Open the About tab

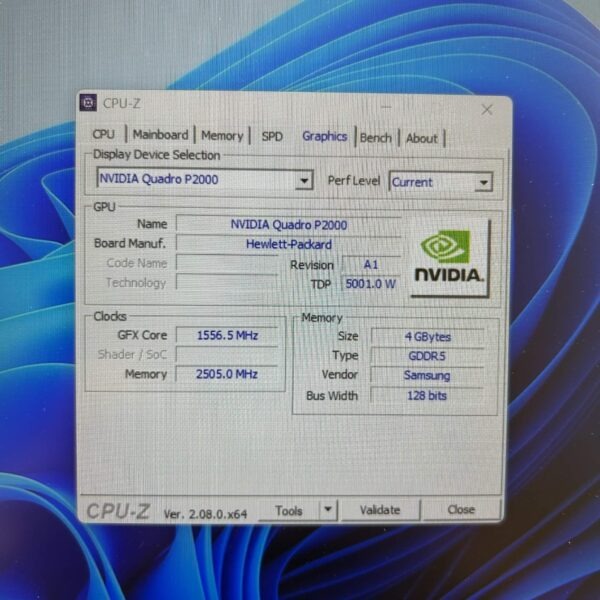[x=422, y=138]
